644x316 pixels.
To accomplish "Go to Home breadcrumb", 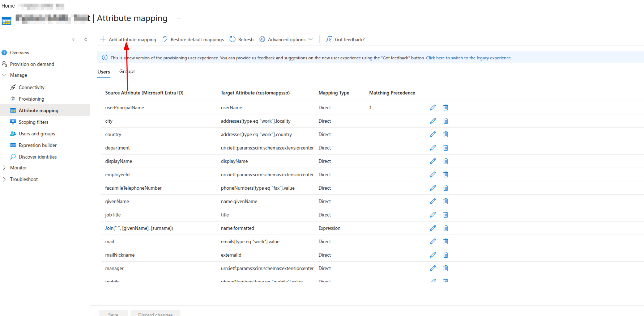I will click(x=8, y=6).
